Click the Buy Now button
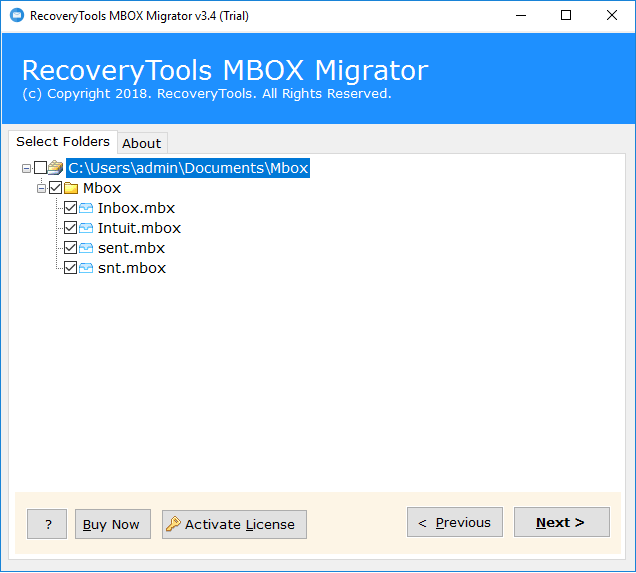Image resolution: width=636 pixels, height=573 pixels. 113,524
